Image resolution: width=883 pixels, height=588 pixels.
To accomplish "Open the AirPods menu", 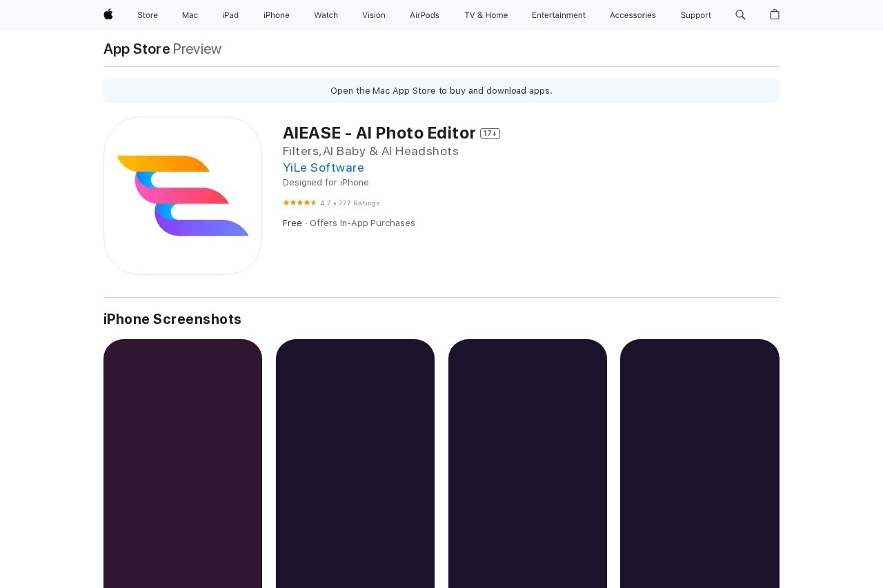I will 424,15.
